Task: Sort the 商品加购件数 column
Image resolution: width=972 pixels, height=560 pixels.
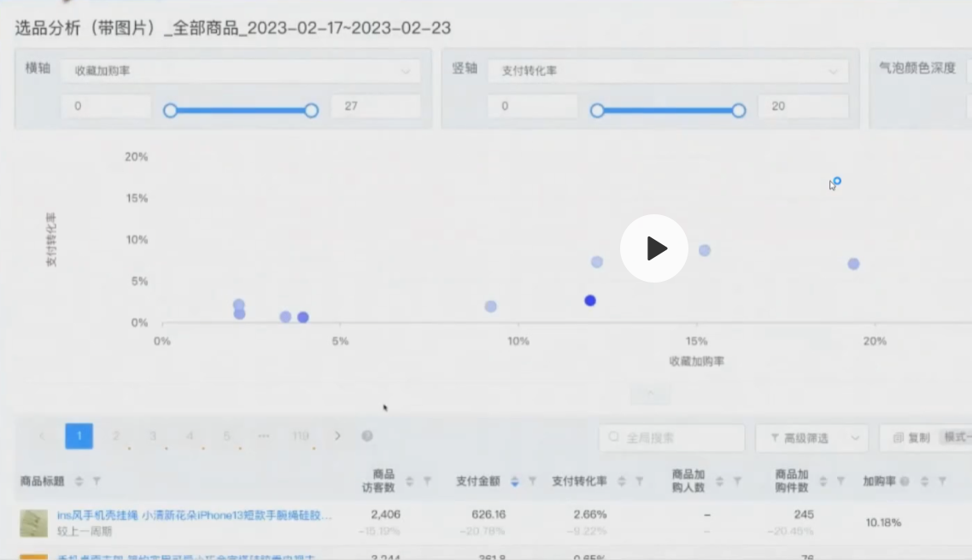Action: (x=823, y=481)
